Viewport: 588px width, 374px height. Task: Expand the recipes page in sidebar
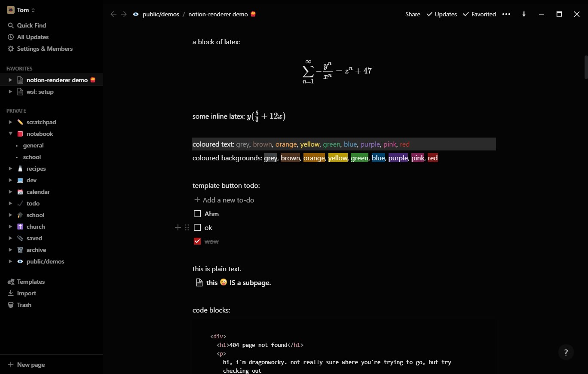point(10,169)
